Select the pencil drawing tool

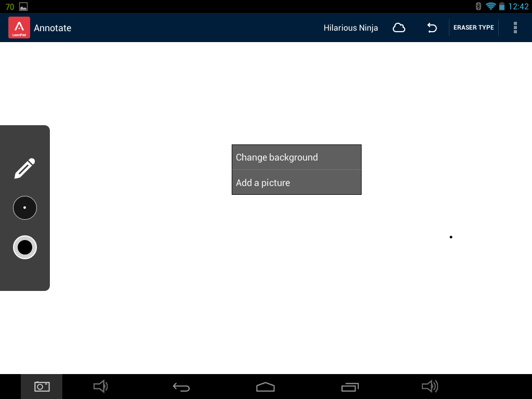(25, 168)
